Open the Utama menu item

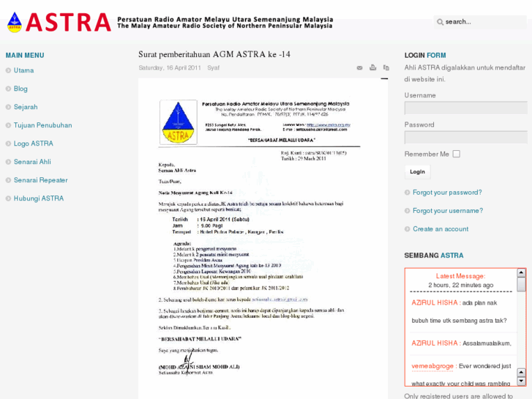click(23, 70)
